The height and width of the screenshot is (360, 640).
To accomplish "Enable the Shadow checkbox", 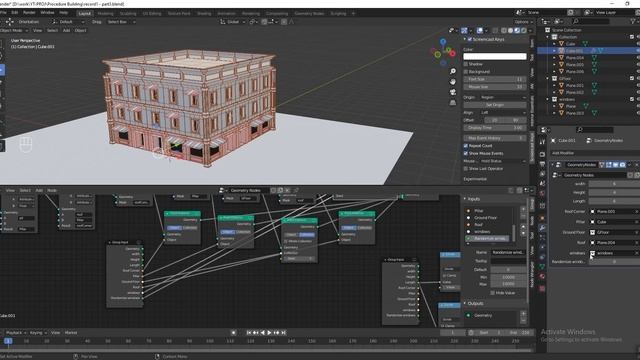I will tap(466, 64).
